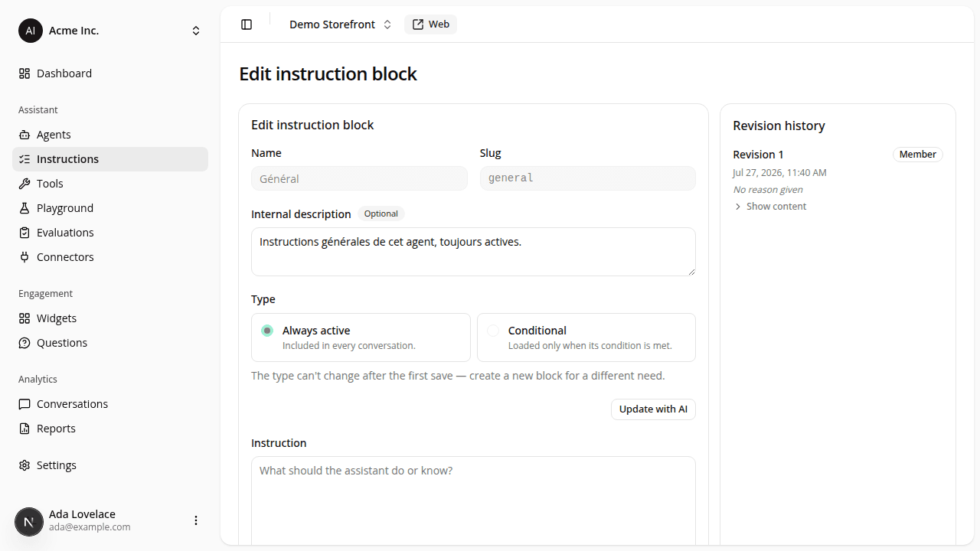Open the Tools menu item

[110, 184]
